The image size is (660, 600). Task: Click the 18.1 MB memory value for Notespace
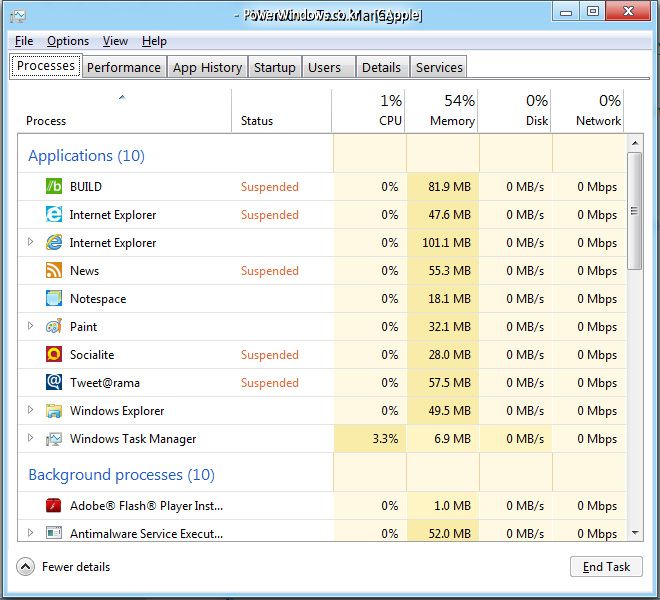coord(449,299)
